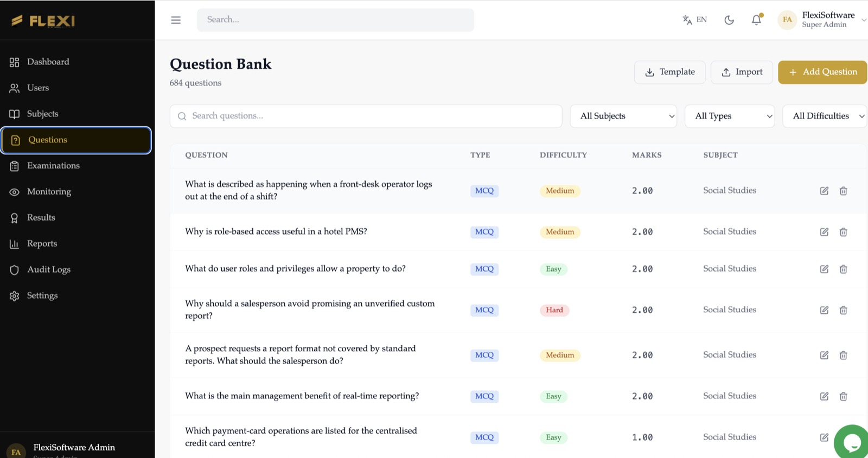
Task: Open the language translate icon
Action: 687,20
